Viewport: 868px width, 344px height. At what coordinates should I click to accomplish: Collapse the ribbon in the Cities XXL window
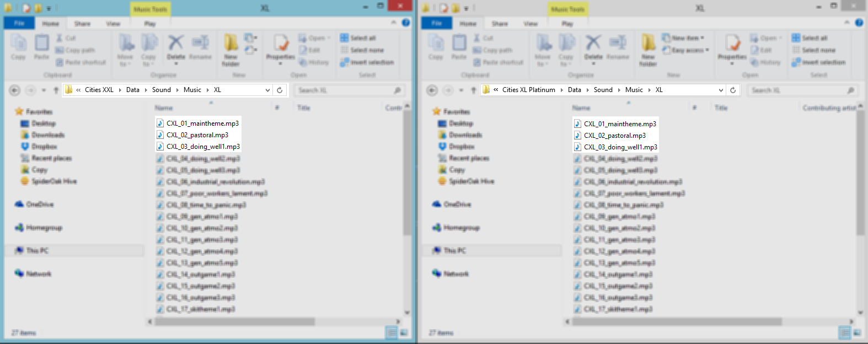click(x=394, y=23)
